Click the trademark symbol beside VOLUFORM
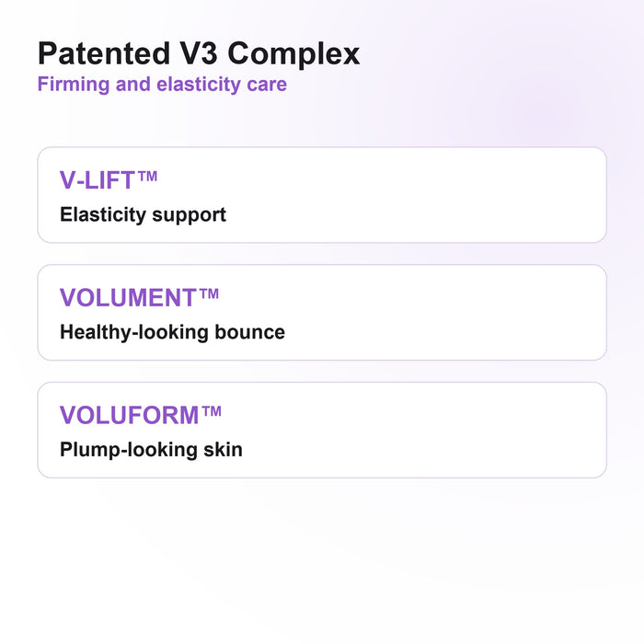 point(212,411)
